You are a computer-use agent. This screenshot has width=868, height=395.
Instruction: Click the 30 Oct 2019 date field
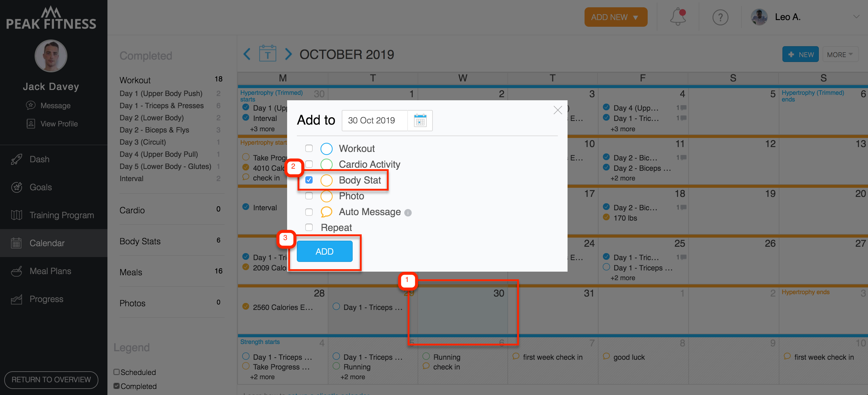(x=375, y=120)
